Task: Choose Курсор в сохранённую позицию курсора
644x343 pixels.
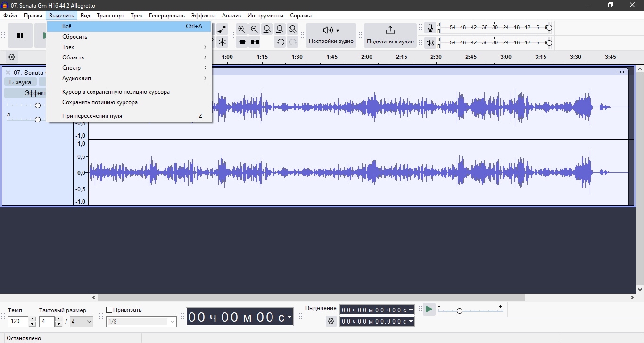Action: tap(129, 92)
